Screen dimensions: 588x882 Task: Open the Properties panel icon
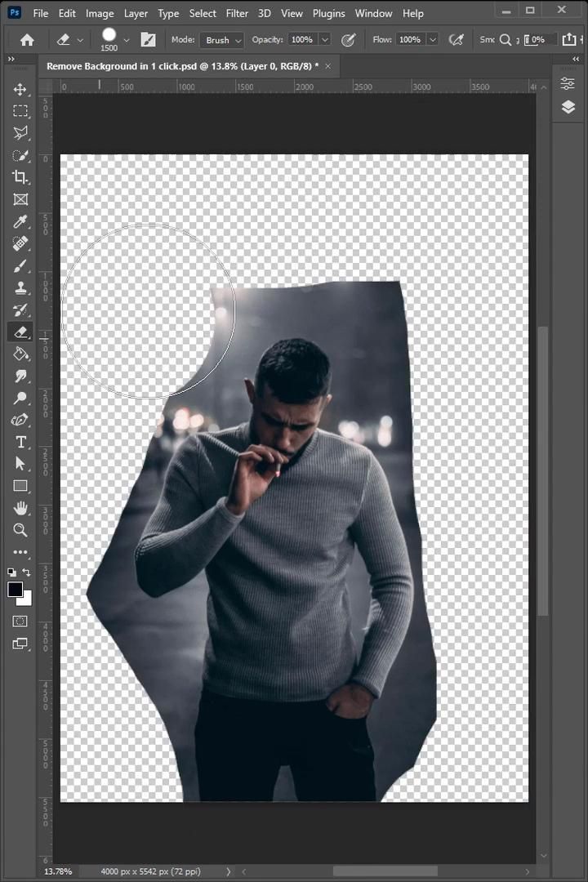pos(568,84)
